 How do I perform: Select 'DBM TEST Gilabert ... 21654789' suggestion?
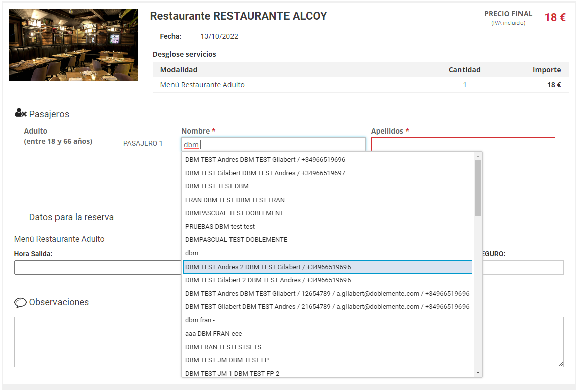328,306
